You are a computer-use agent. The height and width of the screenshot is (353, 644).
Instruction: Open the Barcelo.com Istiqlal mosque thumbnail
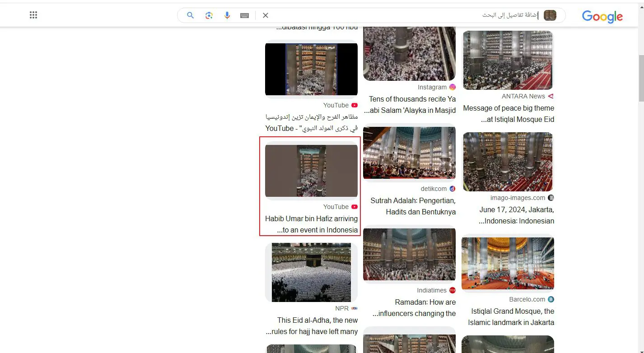coord(508,263)
